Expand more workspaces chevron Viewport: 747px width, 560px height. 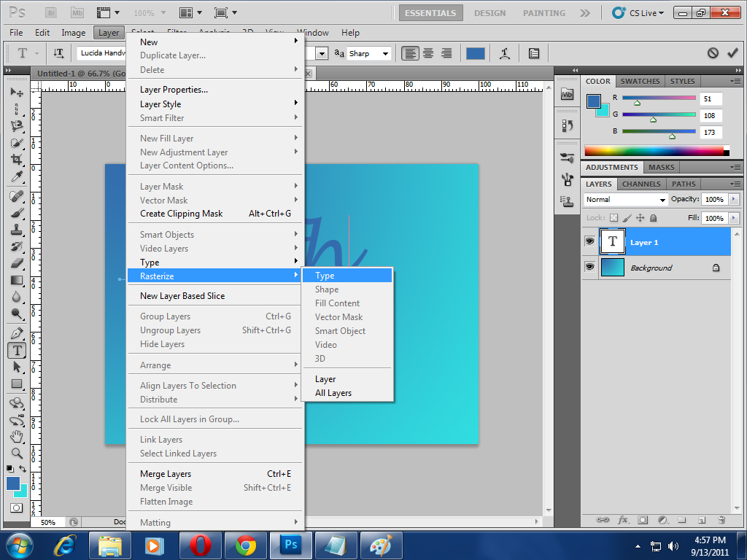click(584, 13)
